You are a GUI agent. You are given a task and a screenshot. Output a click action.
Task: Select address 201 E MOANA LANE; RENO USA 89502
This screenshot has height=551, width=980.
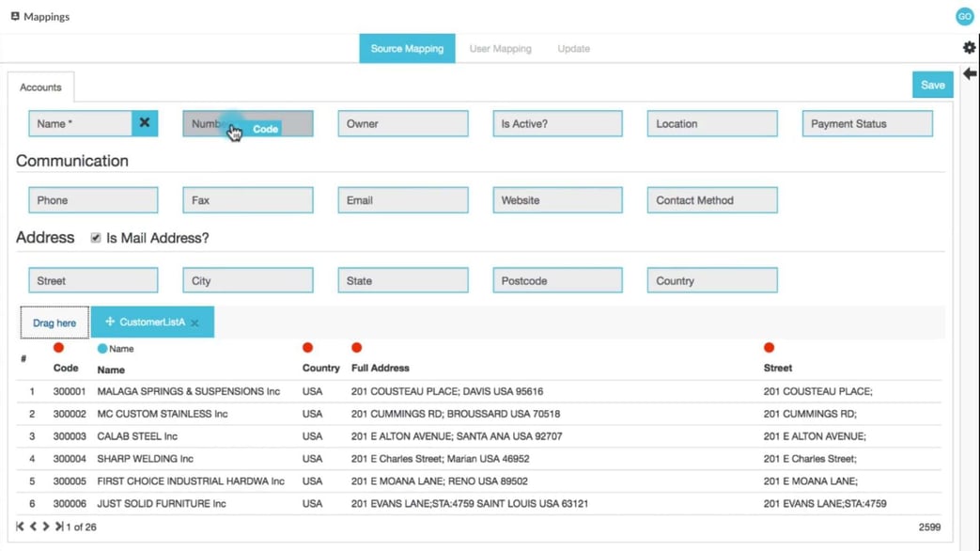[x=440, y=481]
